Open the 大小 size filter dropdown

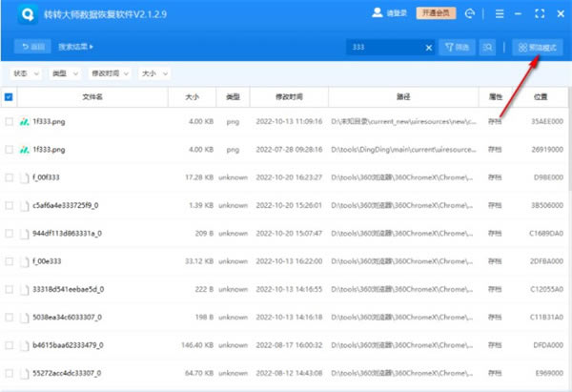154,72
